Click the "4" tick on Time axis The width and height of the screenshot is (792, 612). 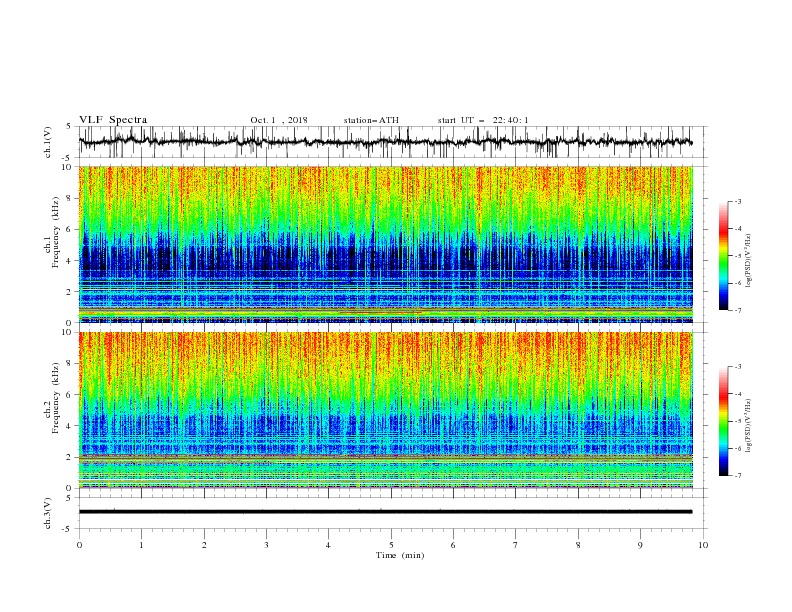point(328,545)
